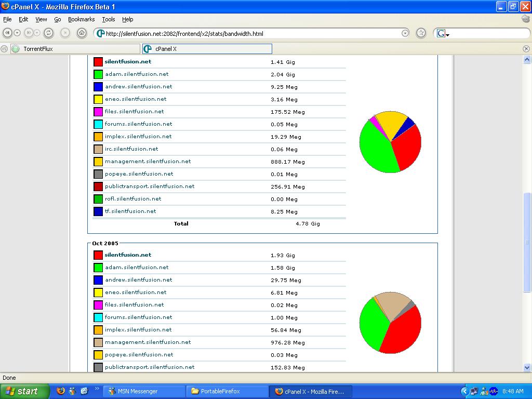The height and width of the screenshot is (399, 532).
Task: Click the bookmark star button
Action: tap(421, 33)
